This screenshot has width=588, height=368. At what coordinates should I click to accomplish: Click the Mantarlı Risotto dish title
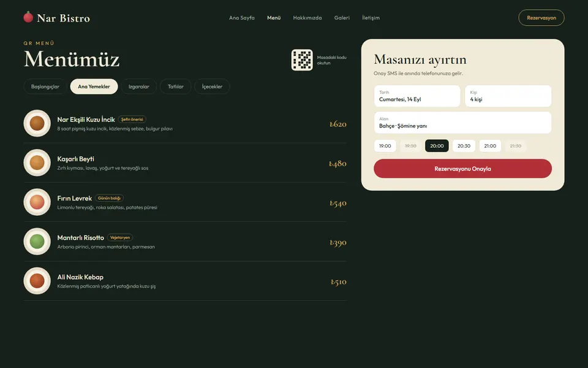click(81, 238)
